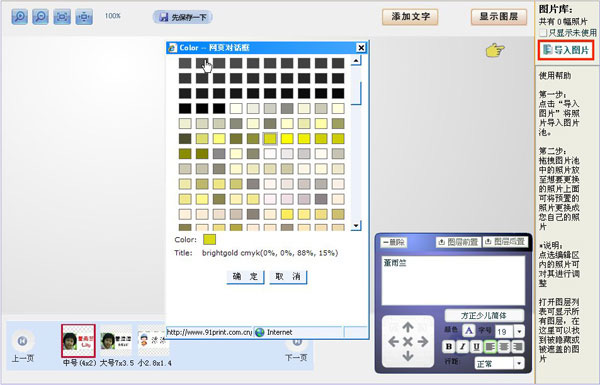Click the brightgold cmyk title text

(270, 253)
